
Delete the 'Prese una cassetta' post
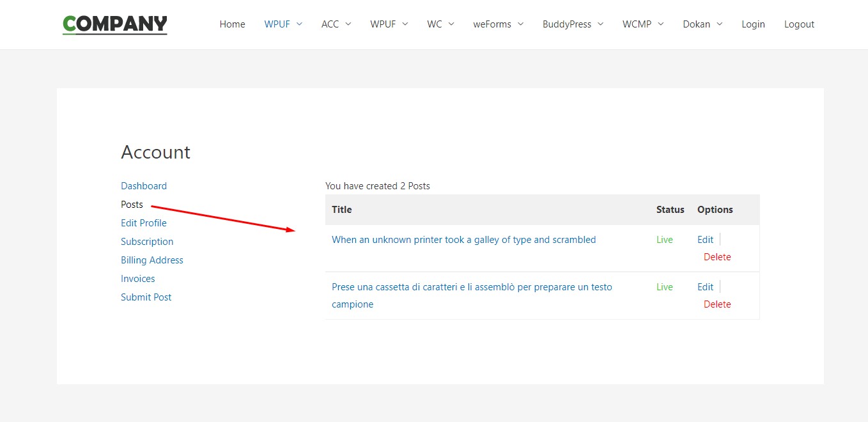click(x=717, y=304)
